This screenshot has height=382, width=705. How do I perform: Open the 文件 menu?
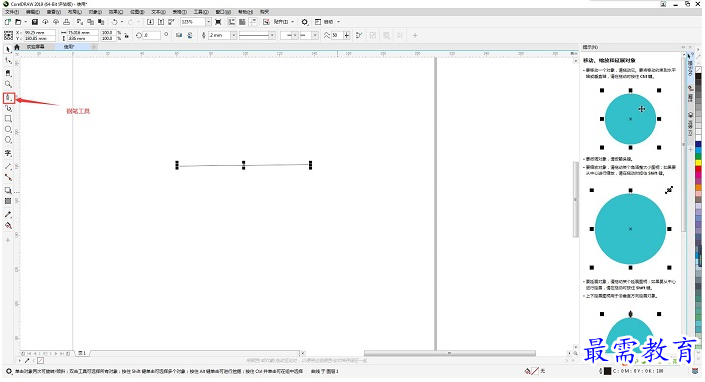pyautogui.click(x=12, y=12)
